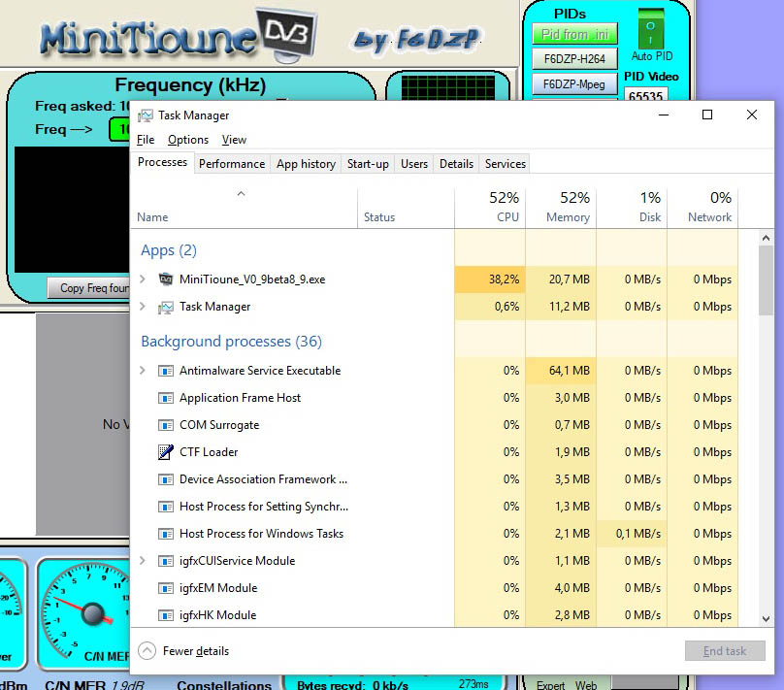Click the MiniTioune_V0_9beta8_9.exe process icon
Viewport: 784px width, 690px height.
click(x=167, y=280)
